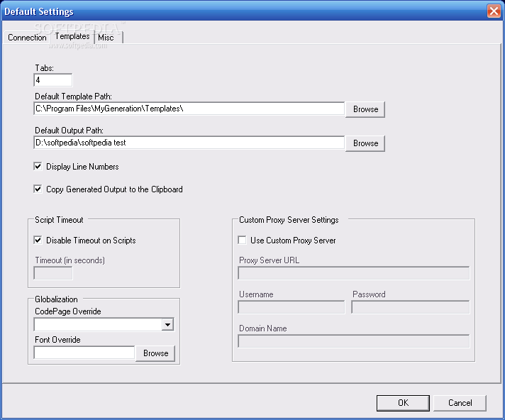Click the Cancel button
The height and width of the screenshot is (420, 505).
[x=460, y=403]
